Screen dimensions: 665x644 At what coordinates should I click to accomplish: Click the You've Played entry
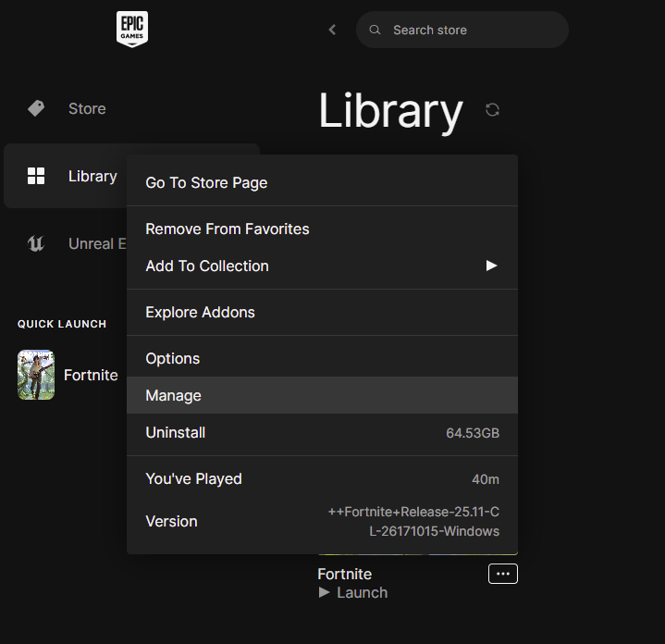point(193,478)
